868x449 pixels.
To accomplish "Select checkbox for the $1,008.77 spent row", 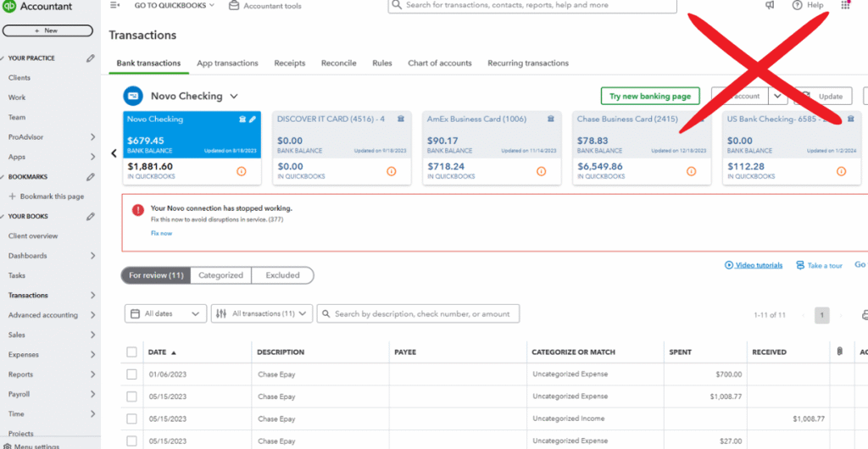I will (131, 396).
